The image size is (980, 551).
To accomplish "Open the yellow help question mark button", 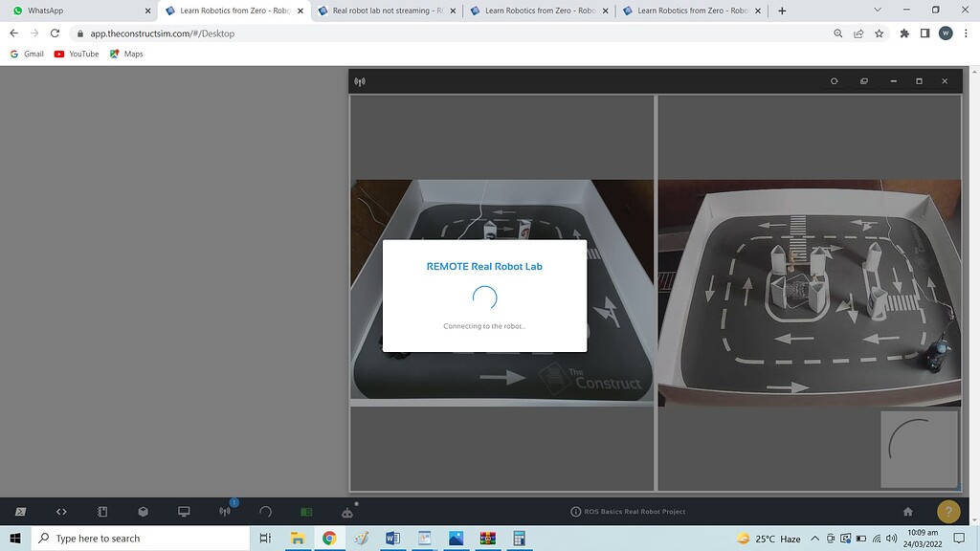I will point(948,512).
